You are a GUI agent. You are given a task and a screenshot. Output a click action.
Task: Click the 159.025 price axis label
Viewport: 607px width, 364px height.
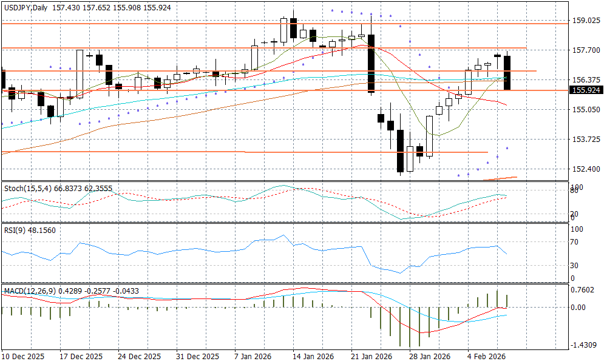click(x=586, y=21)
